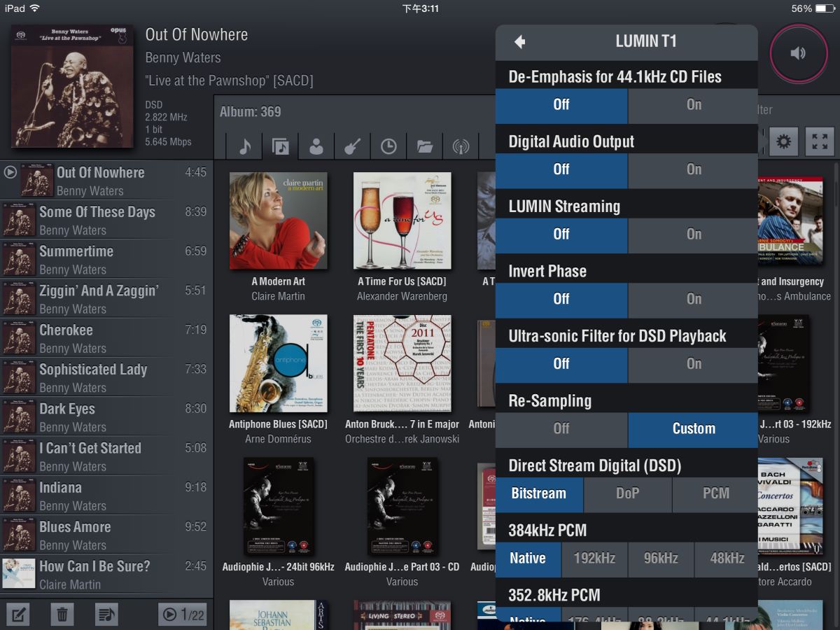Select PCM for DSD

tap(715, 493)
